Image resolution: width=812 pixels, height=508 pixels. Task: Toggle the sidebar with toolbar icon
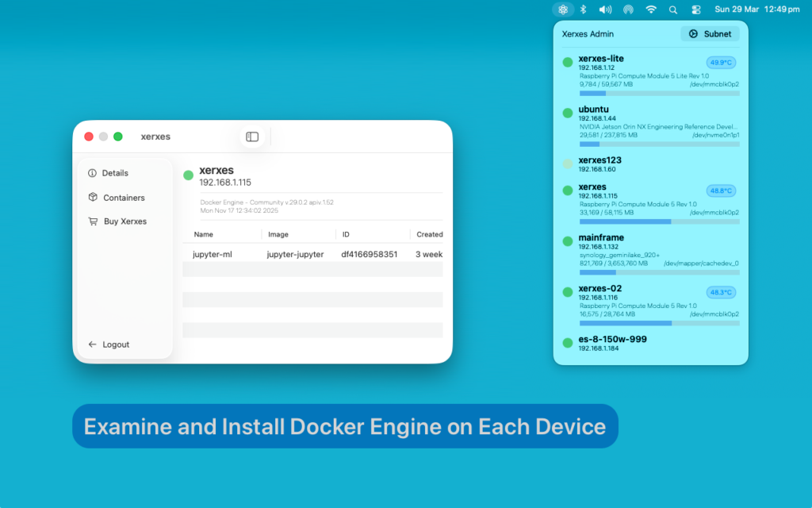pyautogui.click(x=252, y=137)
